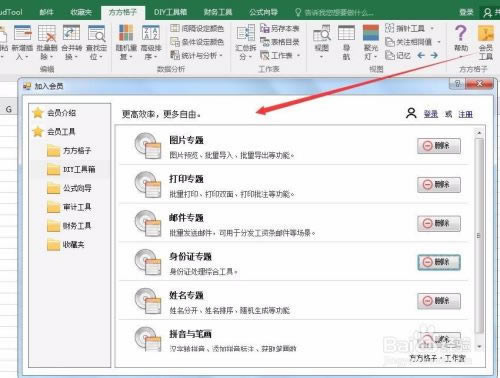
Task: Click 另存本表 in the ribbon
Action: [280, 28]
